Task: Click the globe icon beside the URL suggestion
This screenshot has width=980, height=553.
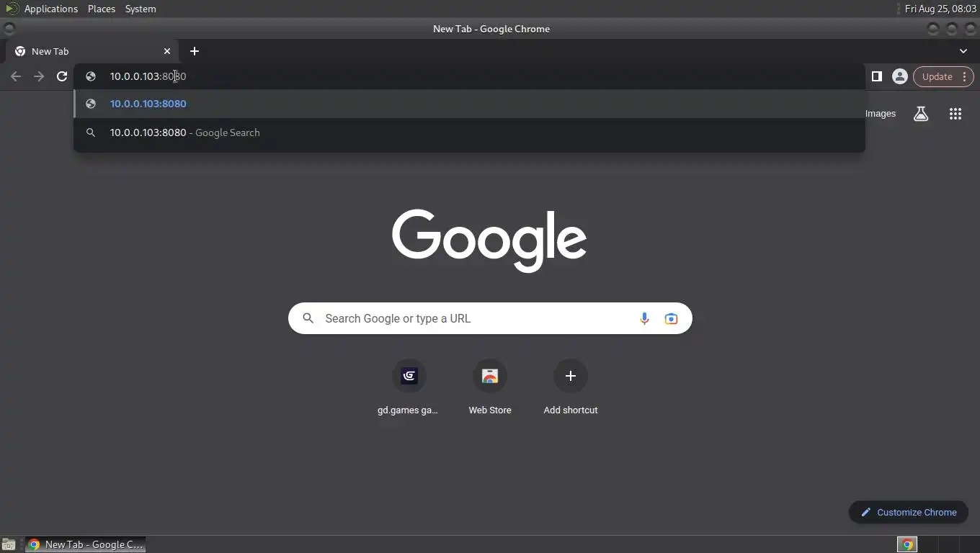Action: pyautogui.click(x=91, y=104)
